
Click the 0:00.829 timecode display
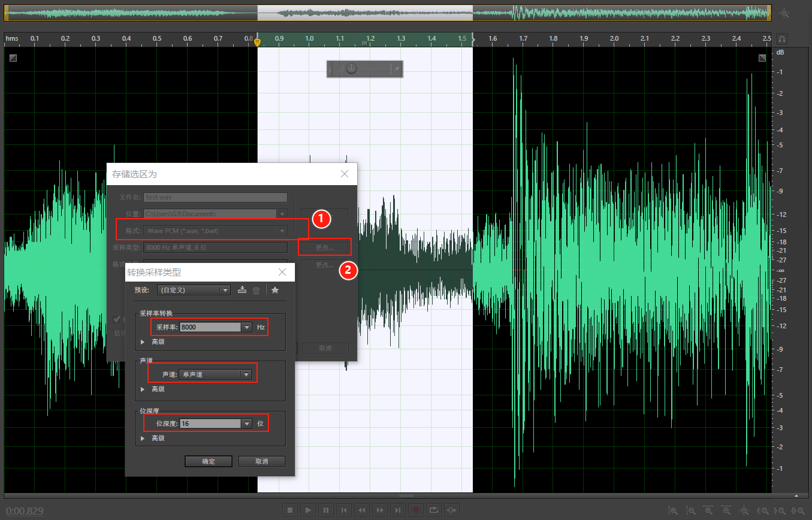[x=25, y=511]
